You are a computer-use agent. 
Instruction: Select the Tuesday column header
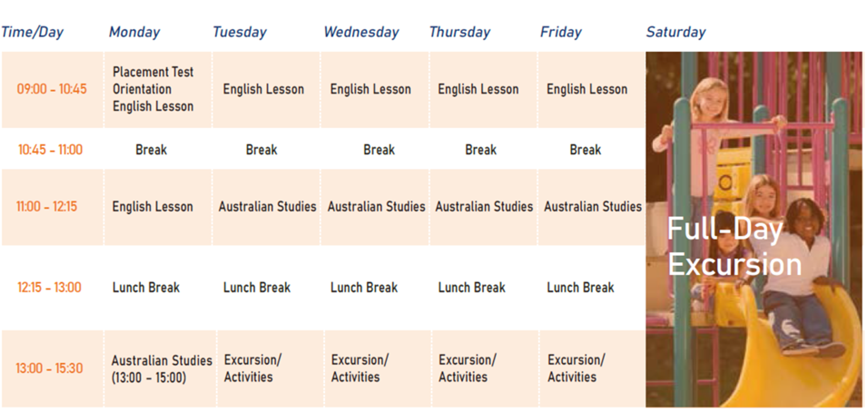[240, 32]
